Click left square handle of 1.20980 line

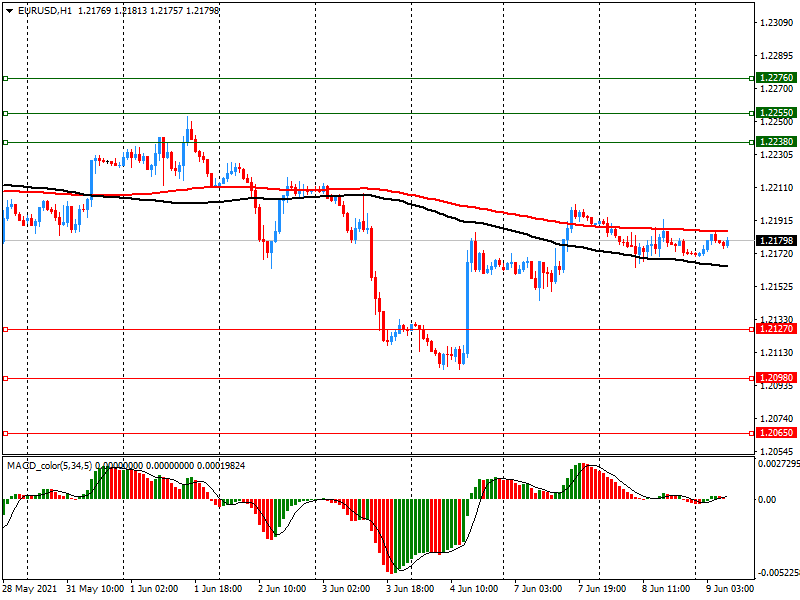[x=5, y=378]
